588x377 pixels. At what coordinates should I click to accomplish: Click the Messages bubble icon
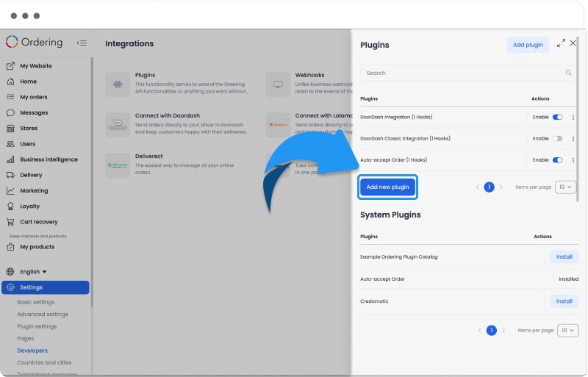point(10,112)
